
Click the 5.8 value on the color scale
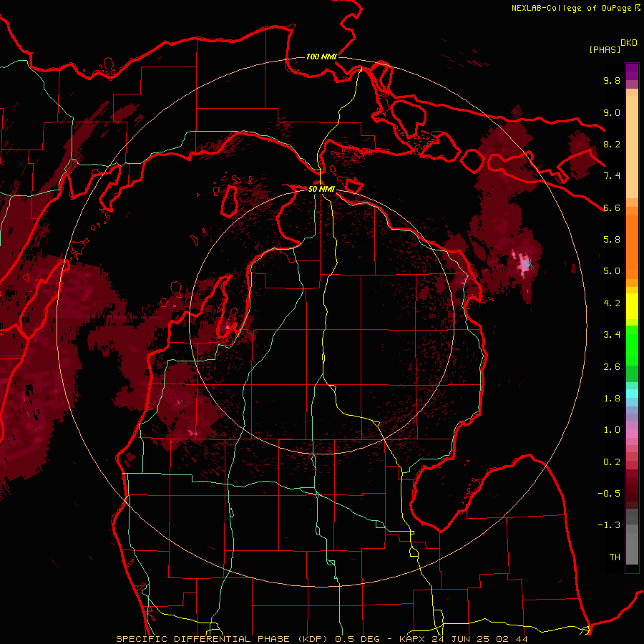[x=612, y=240]
